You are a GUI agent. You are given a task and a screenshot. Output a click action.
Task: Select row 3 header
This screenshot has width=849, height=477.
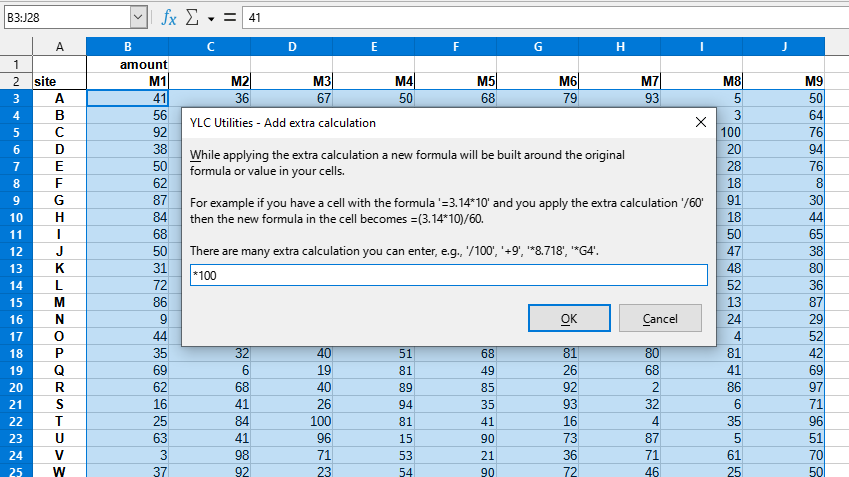click(16, 99)
